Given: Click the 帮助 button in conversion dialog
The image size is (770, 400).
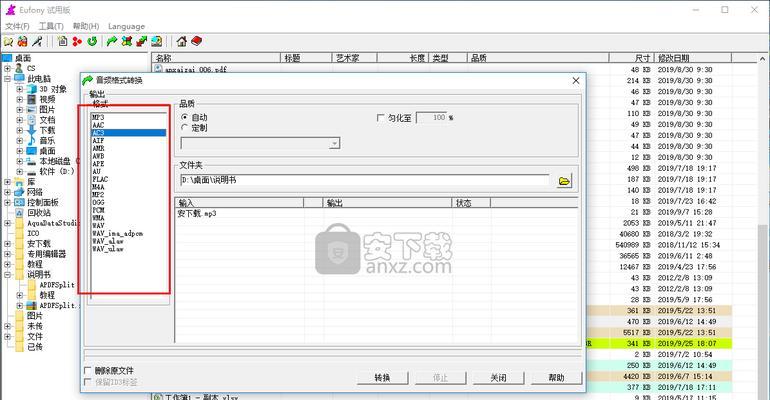Looking at the screenshot, I should [556, 377].
